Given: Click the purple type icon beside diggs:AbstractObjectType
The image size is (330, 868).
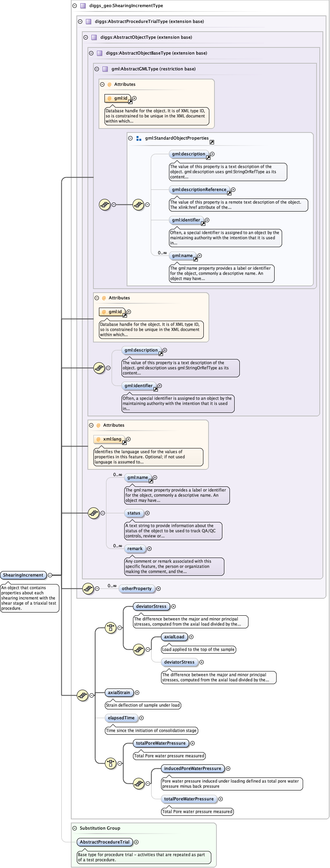Looking at the screenshot, I should coord(94,38).
